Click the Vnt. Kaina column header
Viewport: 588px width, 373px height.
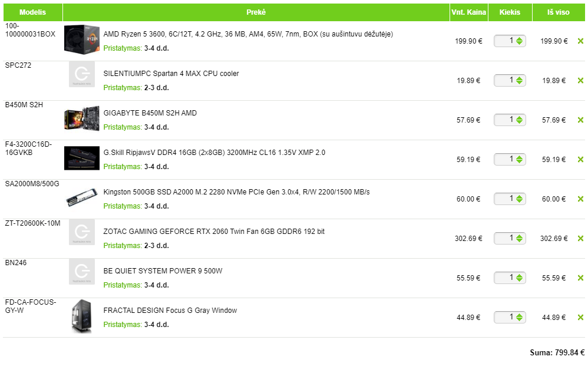click(x=469, y=12)
